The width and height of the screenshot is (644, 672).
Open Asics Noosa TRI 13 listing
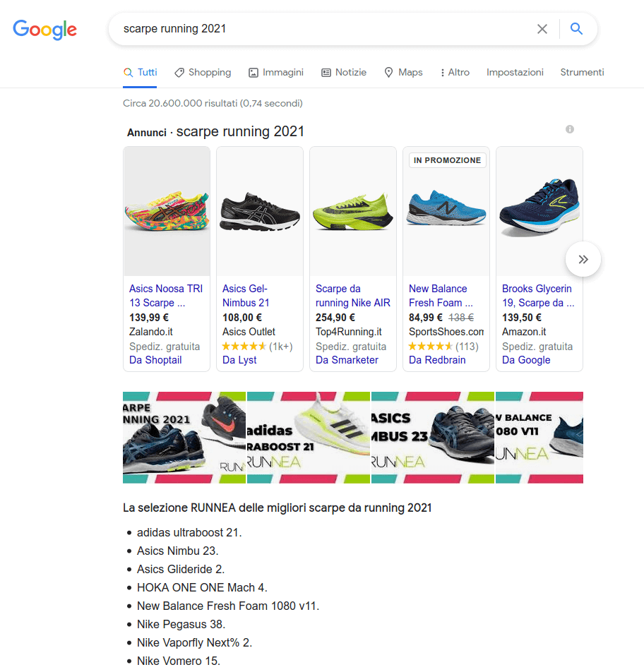click(x=166, y=296)
